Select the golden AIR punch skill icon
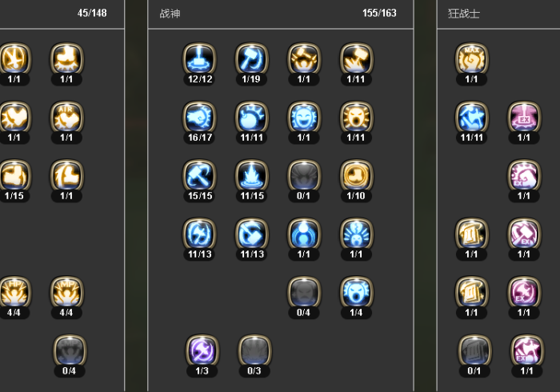The image size is (560, 392). point(66,117)
